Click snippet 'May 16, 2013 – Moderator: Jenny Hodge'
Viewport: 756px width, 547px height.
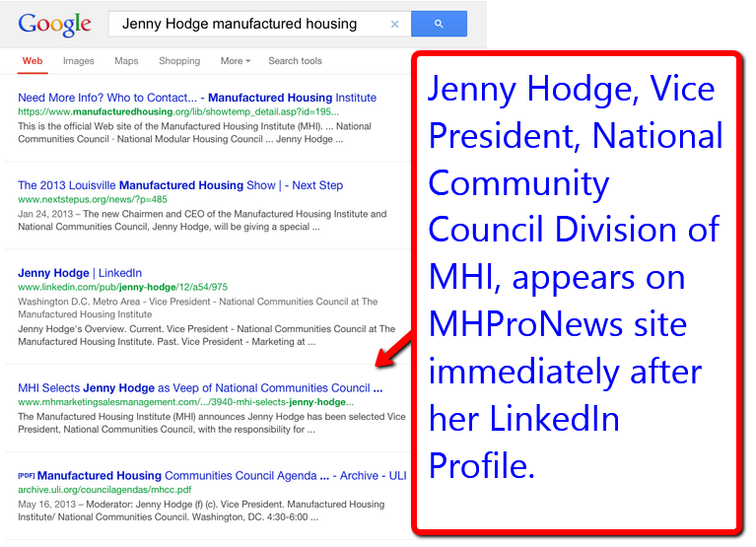coord(201,511)
